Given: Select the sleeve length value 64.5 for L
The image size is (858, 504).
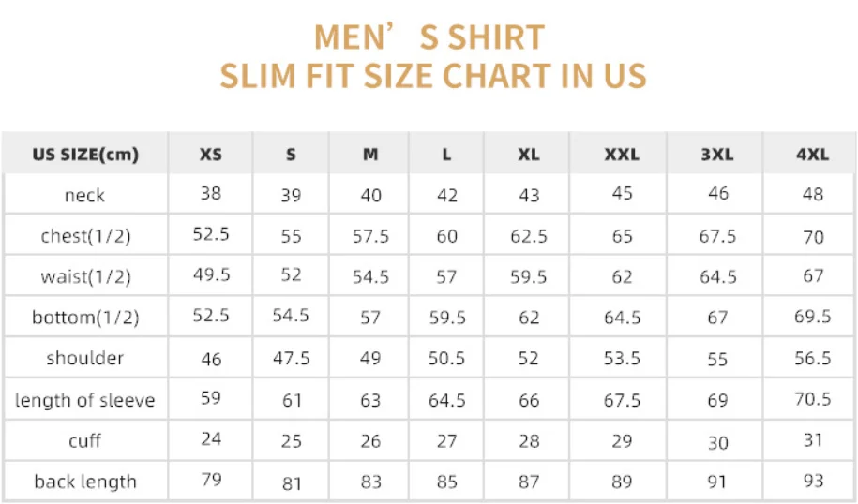Looking at the screenshot, I should 447,400.
